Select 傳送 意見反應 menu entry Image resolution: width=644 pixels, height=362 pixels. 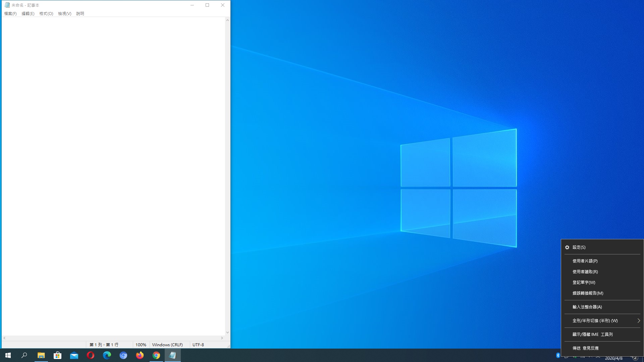(602, 348)
